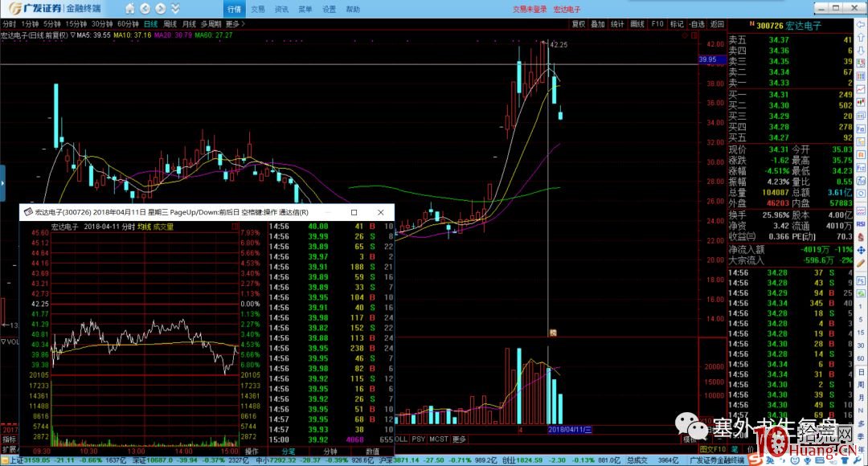This screenshot has height=466, width=868.
Task: Select the PSY indicator tab
Action: (x=419, y=439)
